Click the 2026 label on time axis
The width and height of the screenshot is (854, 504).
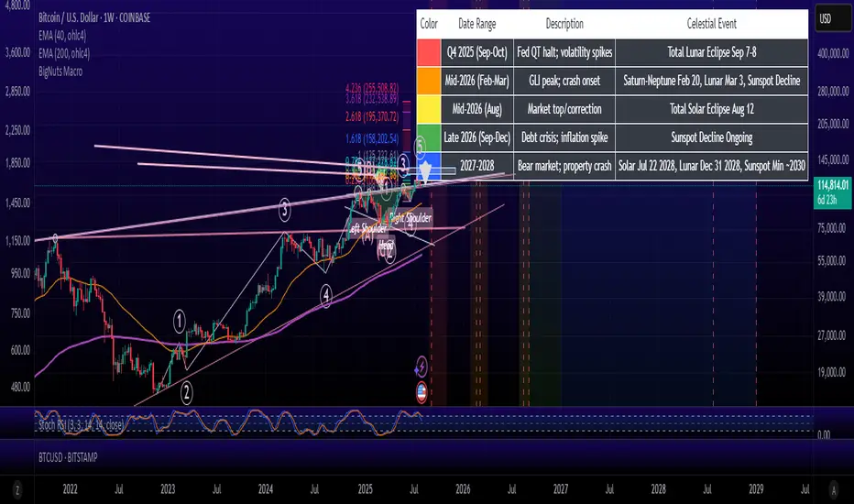463,489
